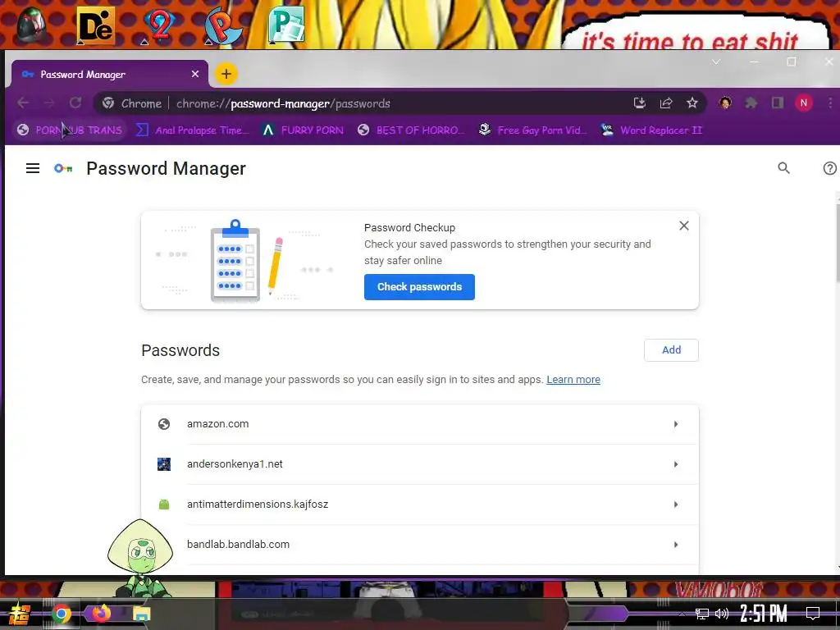Viewport: 840px width, 630px height.
Task: Select antimatterdimensions.kajfosz row text
Action: 258,504
